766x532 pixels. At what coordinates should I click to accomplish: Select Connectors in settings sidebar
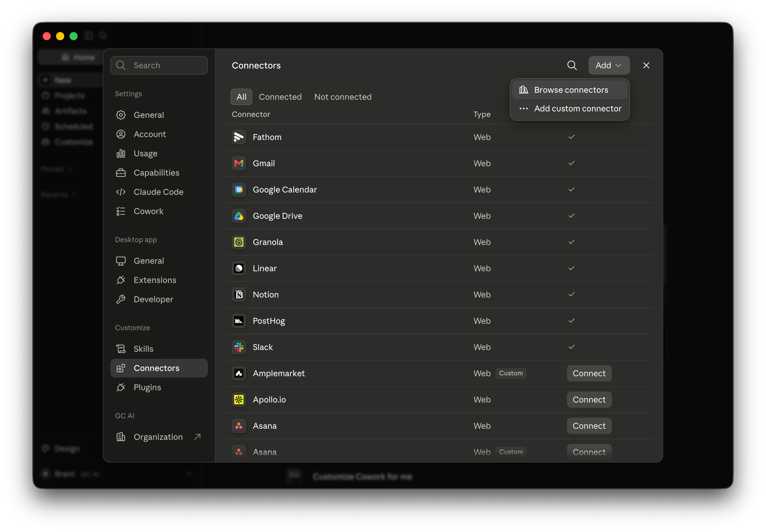click(159, 368)
